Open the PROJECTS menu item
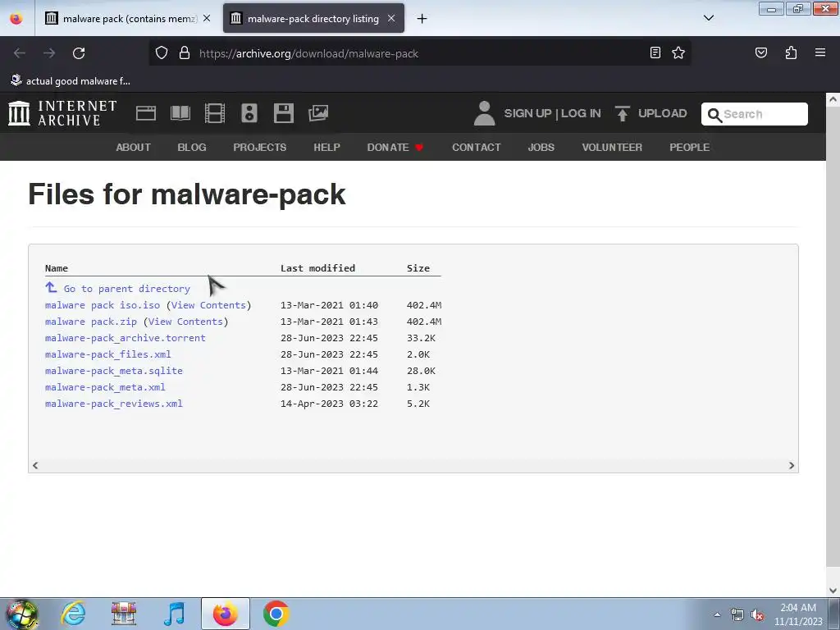 point(260,148)
